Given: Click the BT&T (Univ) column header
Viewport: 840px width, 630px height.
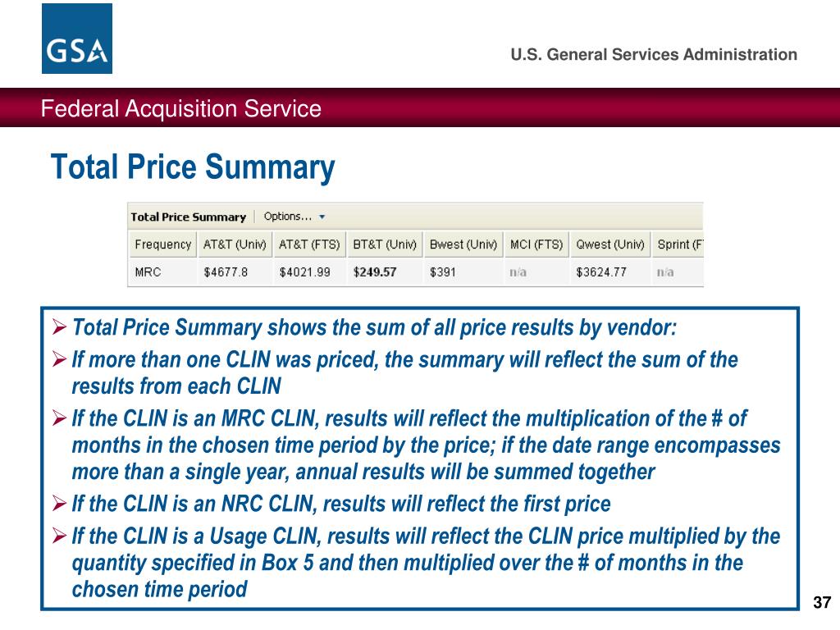Looking at the screenshot, I should click(385, 244).
